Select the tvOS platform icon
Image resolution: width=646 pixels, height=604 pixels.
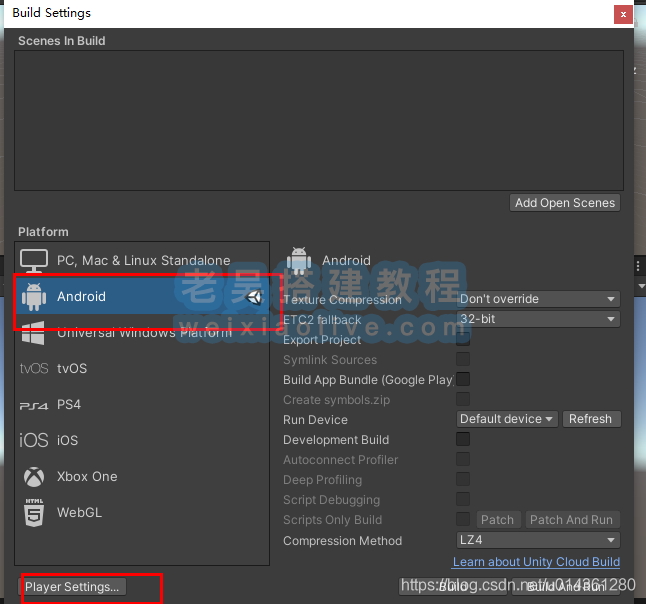click(x=34, y=369)
